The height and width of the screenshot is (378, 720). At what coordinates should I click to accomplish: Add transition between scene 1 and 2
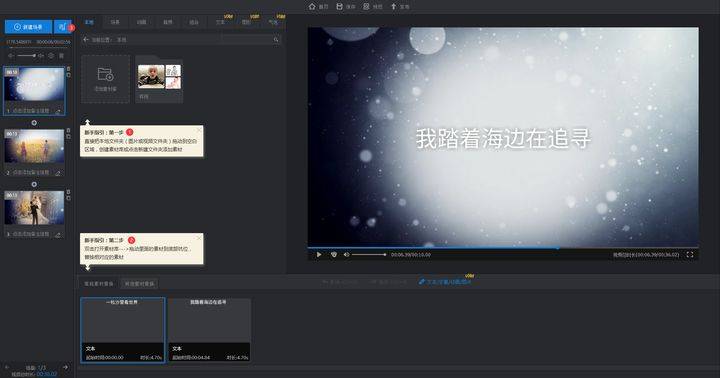point(34,123)
